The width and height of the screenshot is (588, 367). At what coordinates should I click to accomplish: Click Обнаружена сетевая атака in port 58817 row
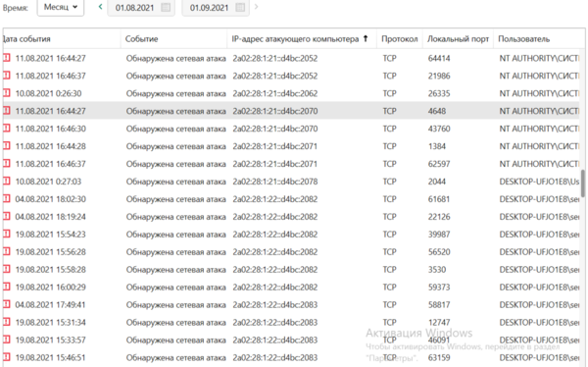(x=175, y=305)
